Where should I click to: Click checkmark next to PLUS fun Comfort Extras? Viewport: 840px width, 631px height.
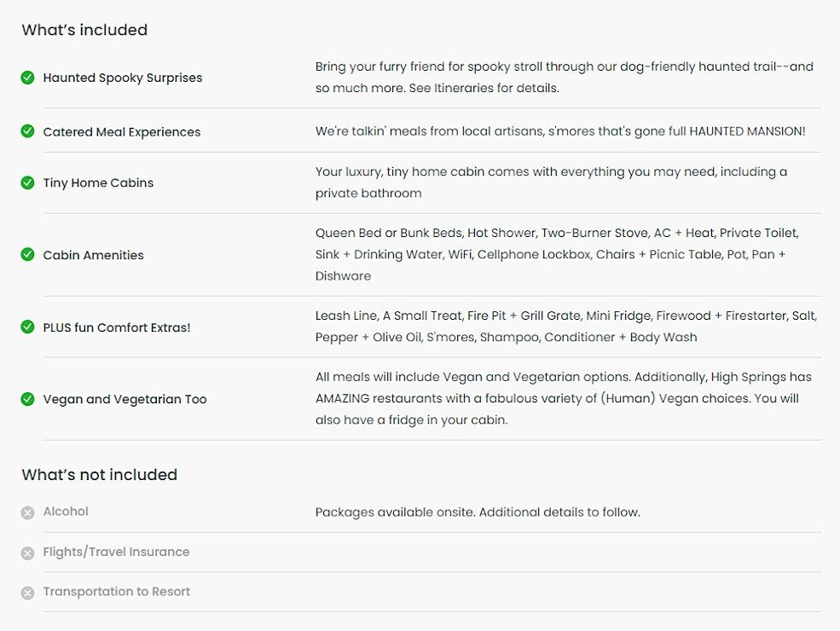(x=28, y=327)
